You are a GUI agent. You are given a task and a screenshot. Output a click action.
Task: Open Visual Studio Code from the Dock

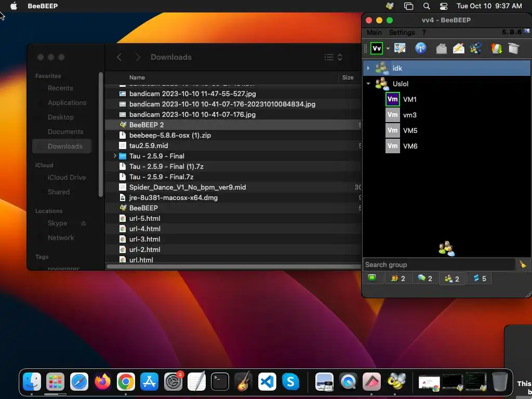267,382
